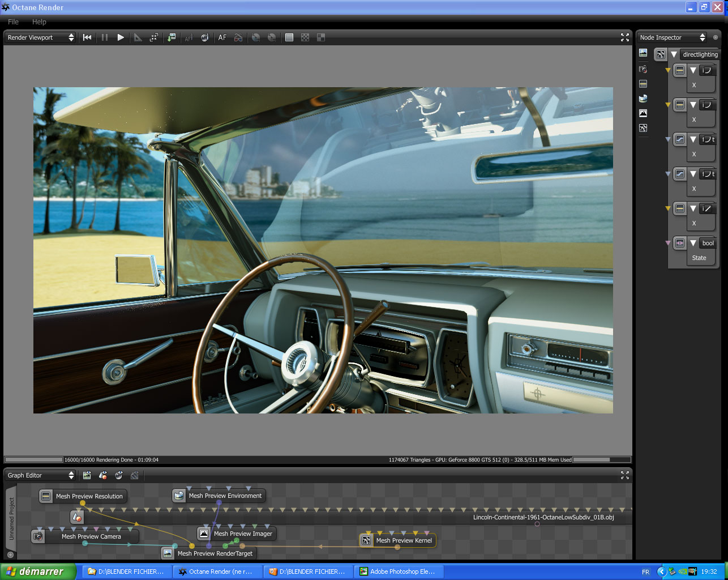Open the Help menu
Screen dimensions: 728x580
pos(39,22)
